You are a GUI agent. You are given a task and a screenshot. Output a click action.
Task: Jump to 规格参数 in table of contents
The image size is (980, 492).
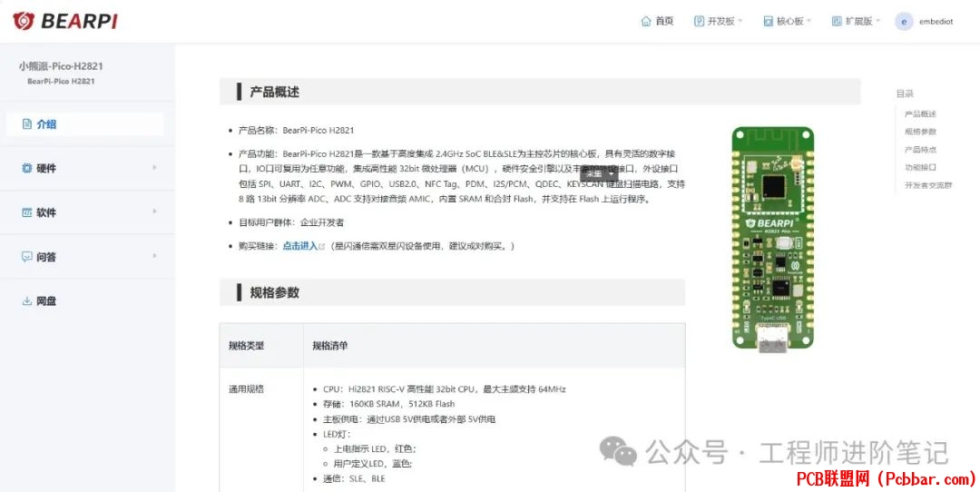[x=921, y=132]
